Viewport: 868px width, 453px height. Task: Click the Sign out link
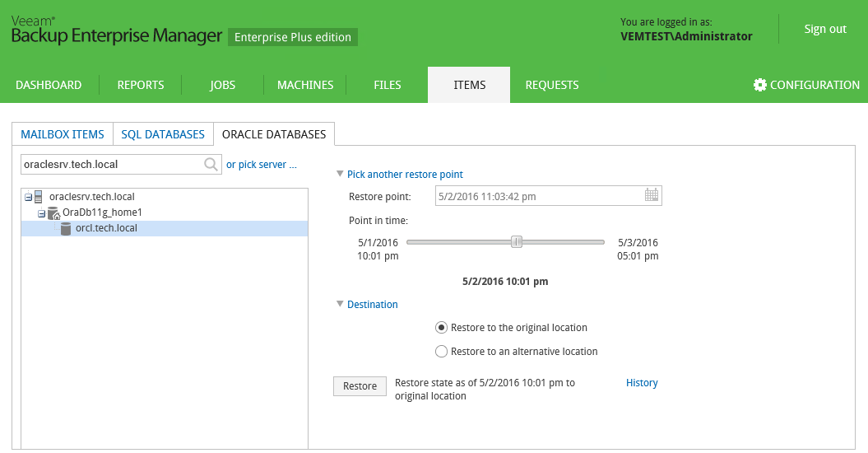(x=825, y=29)
